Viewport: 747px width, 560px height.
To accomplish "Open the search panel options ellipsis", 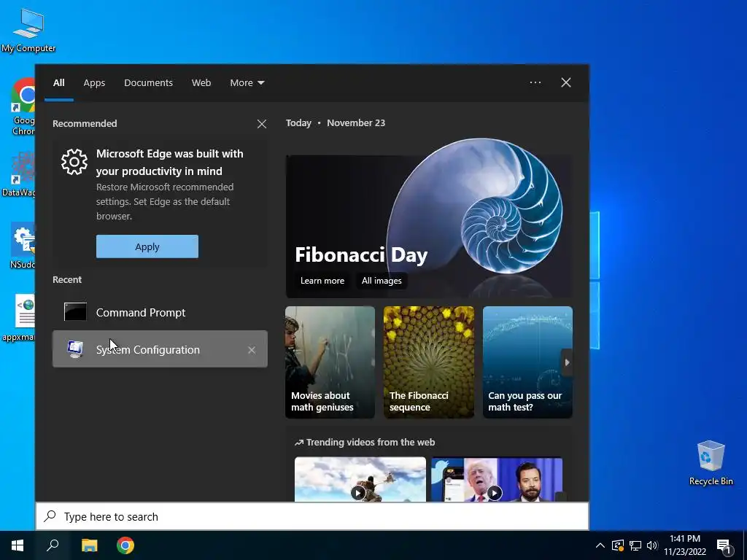I will tap(535, 82).
